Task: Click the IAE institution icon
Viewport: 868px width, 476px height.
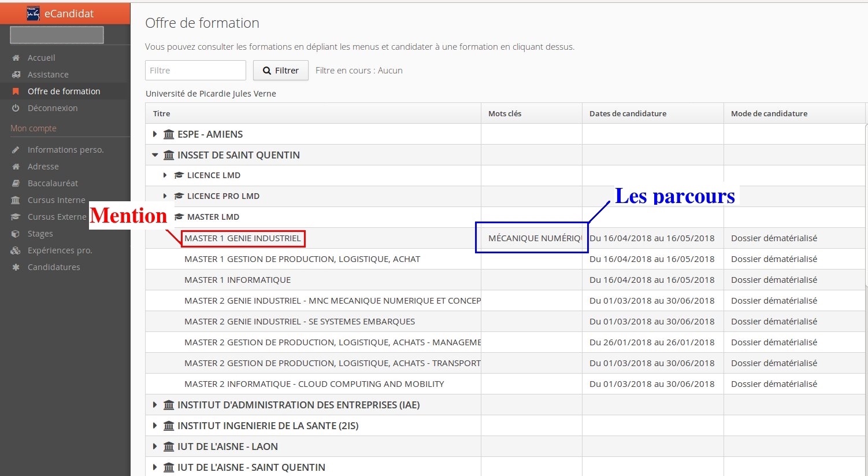Action: coord(169,405)
